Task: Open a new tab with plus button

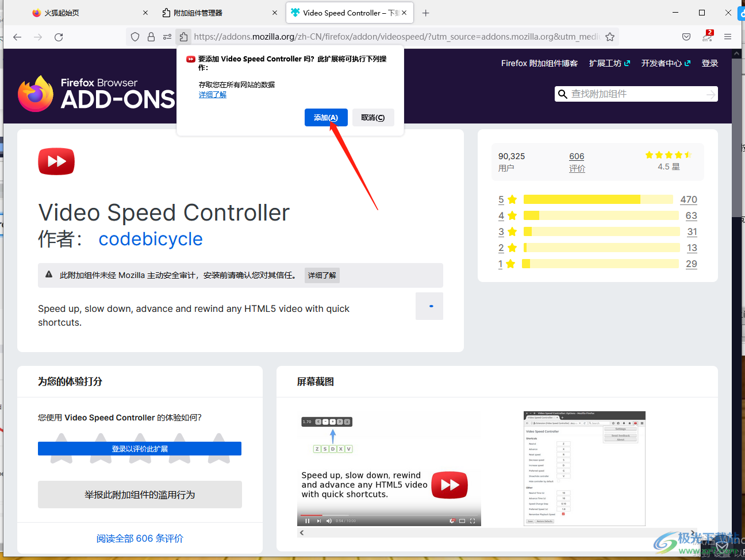Action: click(425, 13)
